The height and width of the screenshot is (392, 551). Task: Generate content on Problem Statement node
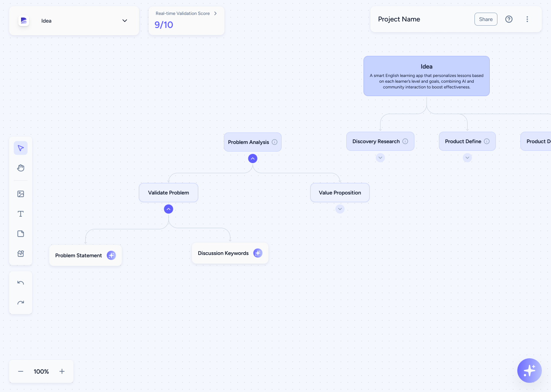tap(111, 255)
